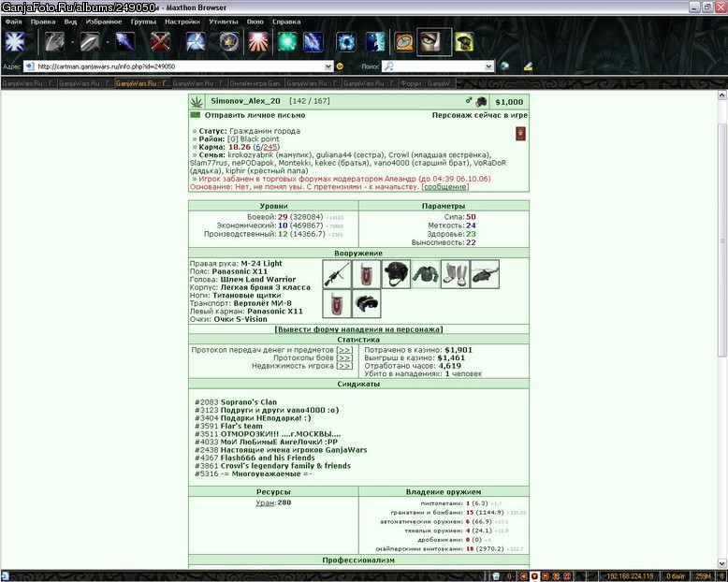Click the page scrollbar up arrow
The width and height of the screenshot is (728, 582).
(x=722, y=95)
